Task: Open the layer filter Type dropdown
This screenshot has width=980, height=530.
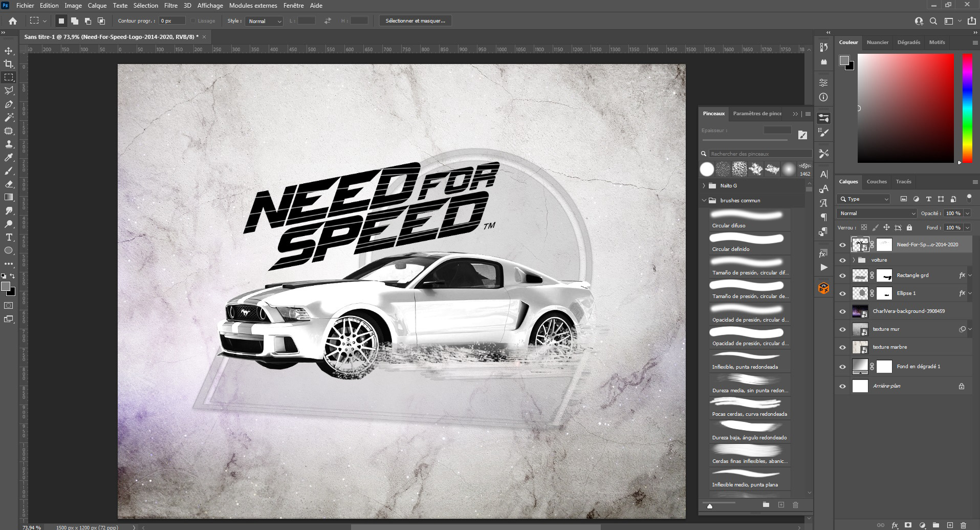Action: tap(864, 199)
